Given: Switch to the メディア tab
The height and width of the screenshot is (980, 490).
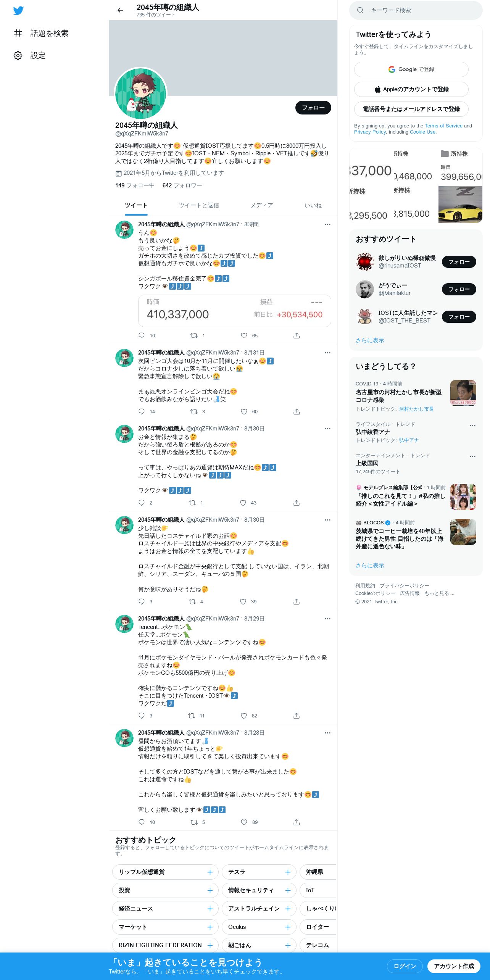Looking at the screenshot, I should 262,205.
